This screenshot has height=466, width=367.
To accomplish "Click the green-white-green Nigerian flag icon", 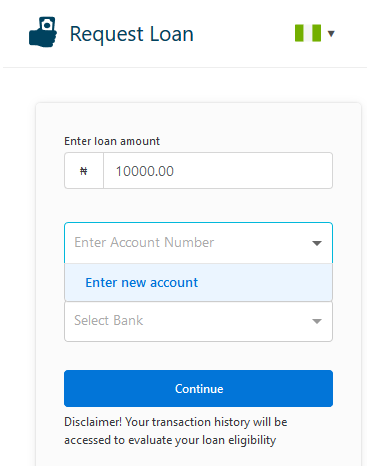I will click(x=308, y=33).
